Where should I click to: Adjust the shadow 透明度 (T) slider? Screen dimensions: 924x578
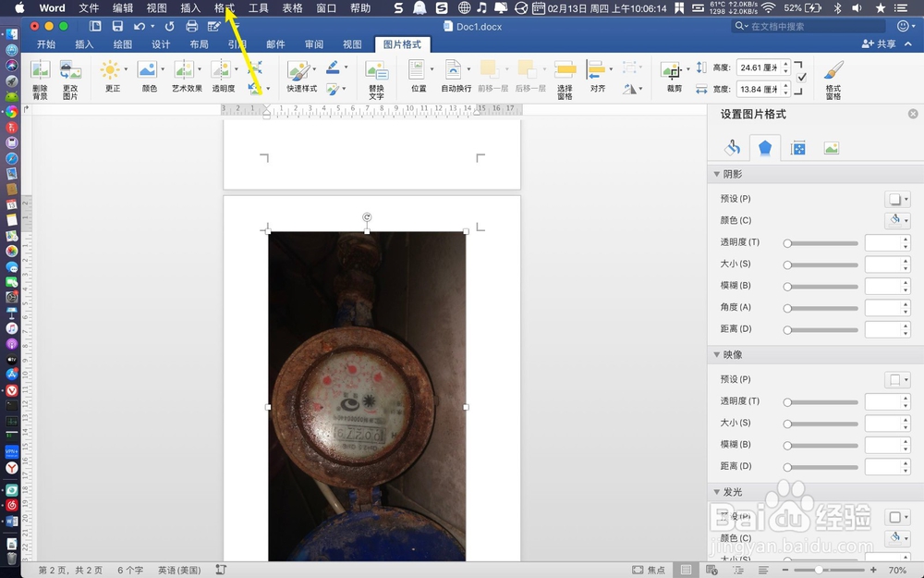(x=821, y=243)
